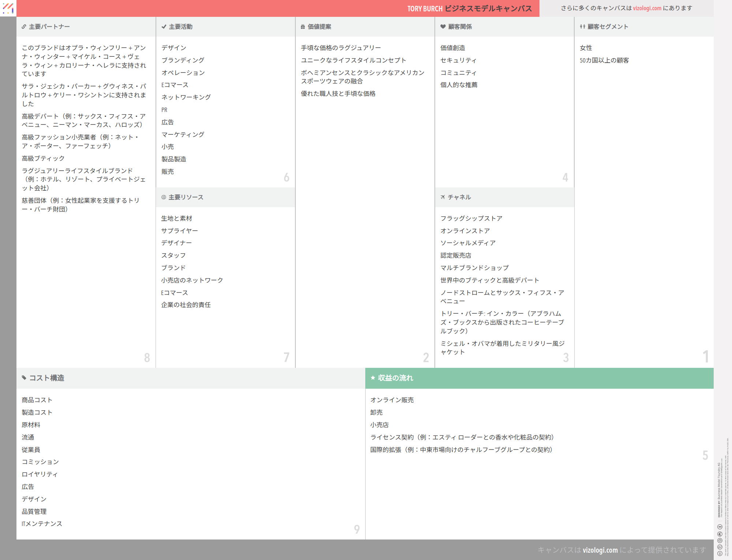Open the vizologi.com link in top banner
The width and height of the screenshot is (732, 560).
tap(647, 8)
